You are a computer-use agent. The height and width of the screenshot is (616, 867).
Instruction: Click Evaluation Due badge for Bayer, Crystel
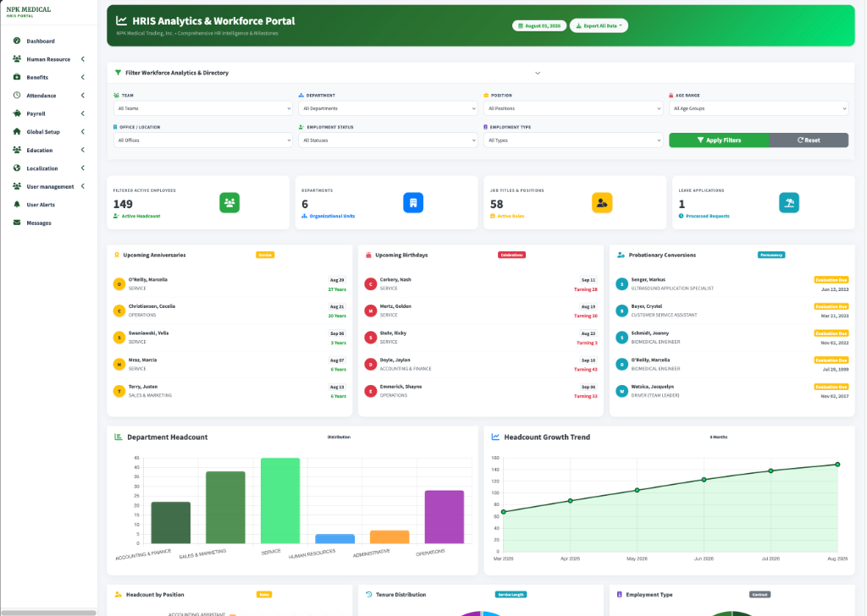[x=831, y=306]
